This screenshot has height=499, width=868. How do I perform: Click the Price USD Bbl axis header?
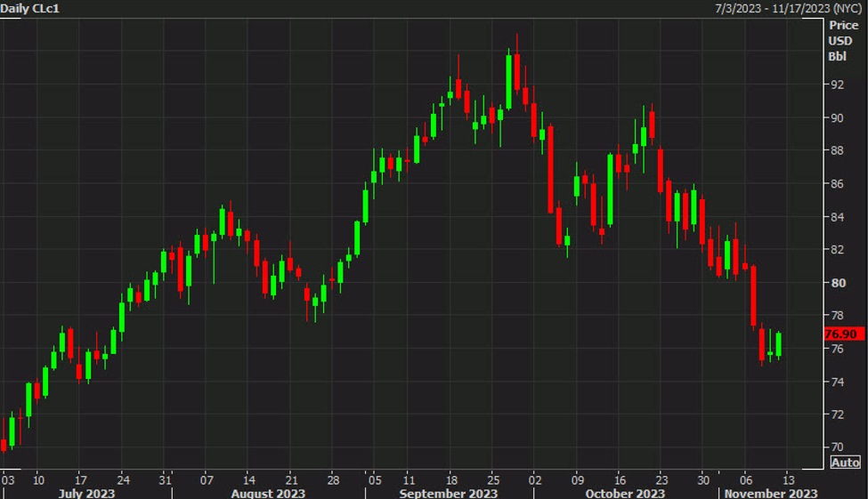click(843, 41)
